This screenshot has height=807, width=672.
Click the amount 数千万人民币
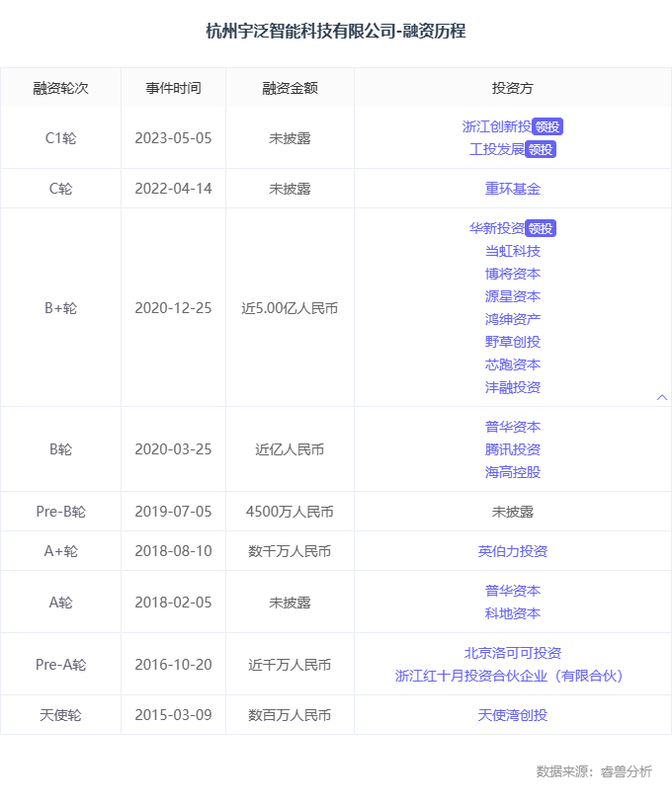tap(290, 552)
